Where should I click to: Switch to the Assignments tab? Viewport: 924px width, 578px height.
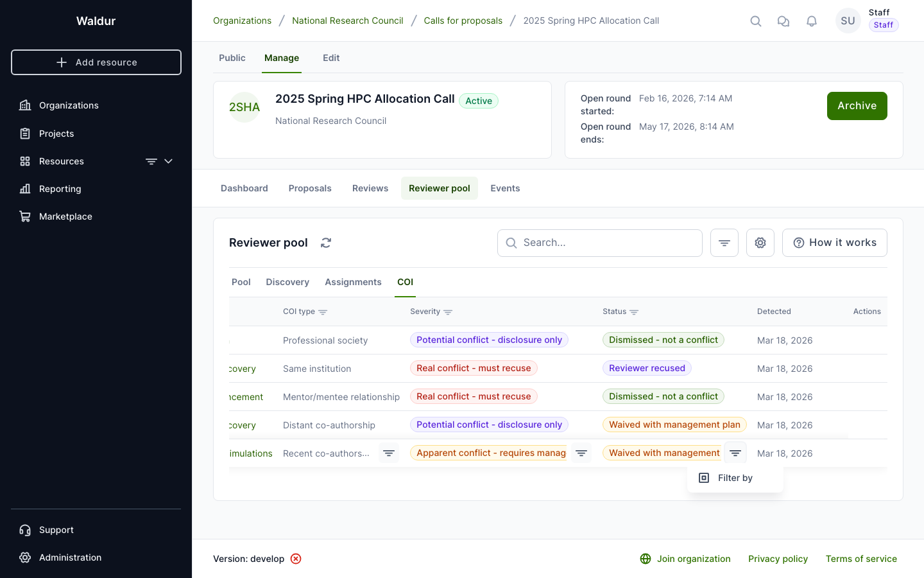pos(353,282)
